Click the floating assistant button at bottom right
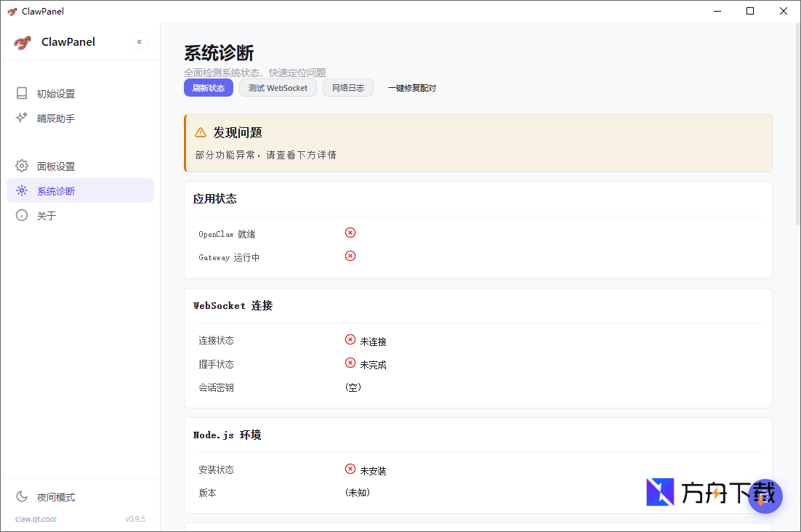 tap(765, 496)
